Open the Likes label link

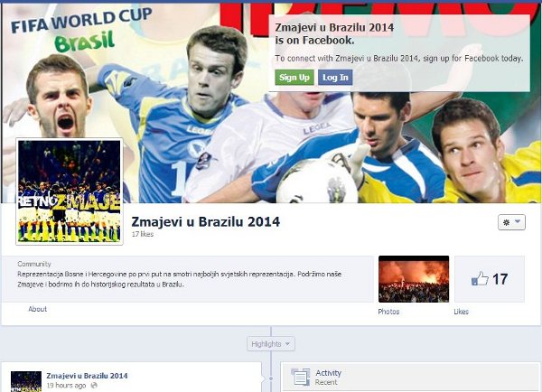coord(461,312)
